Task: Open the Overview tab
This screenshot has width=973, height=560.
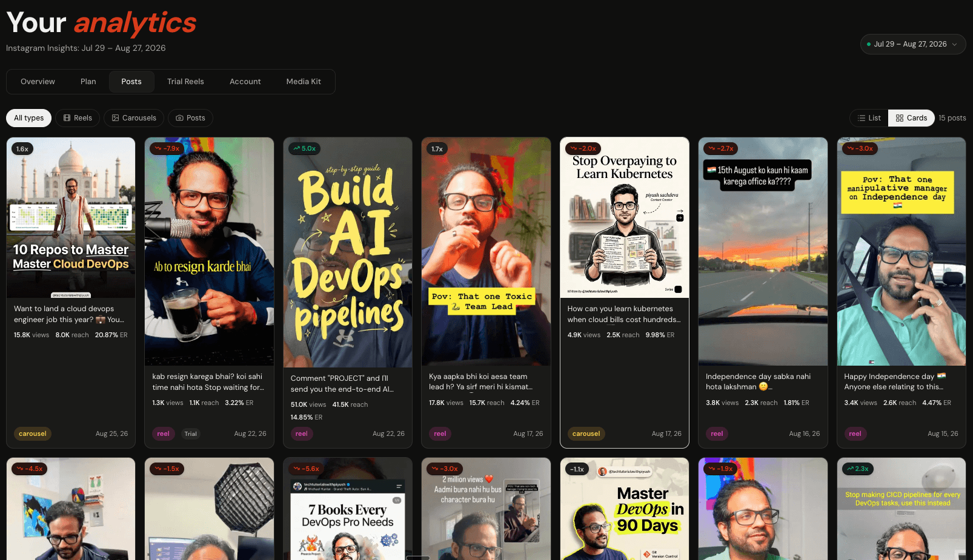Action: (x=38, y=82)
